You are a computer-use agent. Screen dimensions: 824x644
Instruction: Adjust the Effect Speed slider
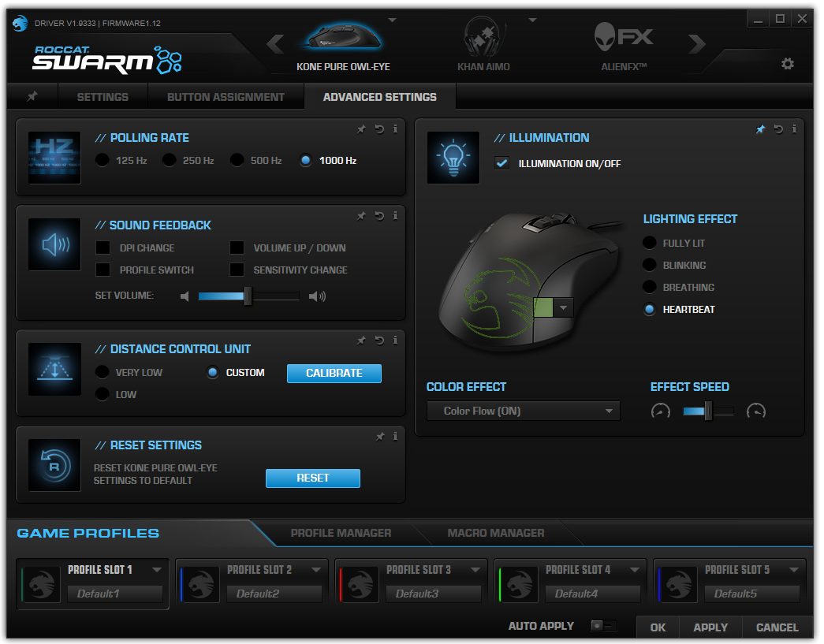(708, 411)
